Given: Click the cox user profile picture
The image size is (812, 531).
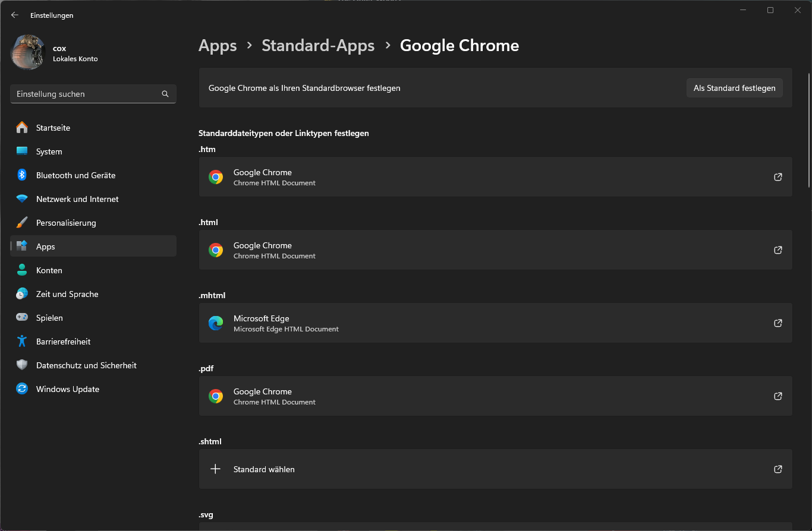Looking at the screenshot, I should pyautogui.click(x=28, y=52).
